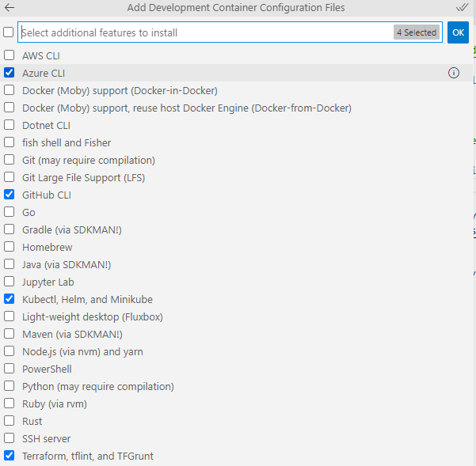Open the Azure CLI info icon
This screenshot has height=466, width=476.
point(454,73)
